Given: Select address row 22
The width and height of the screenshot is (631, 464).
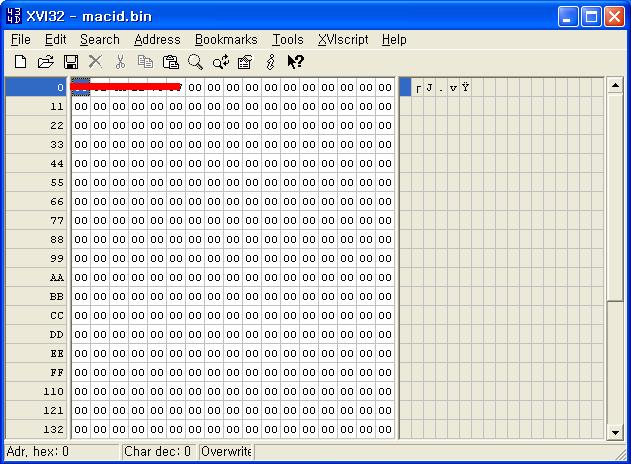Looking at the screenshot, I should (x=36, y=125).
